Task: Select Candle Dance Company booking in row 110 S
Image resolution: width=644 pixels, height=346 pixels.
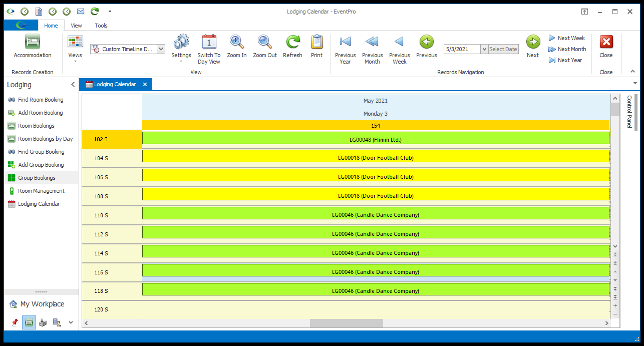Action: (376, 214)
